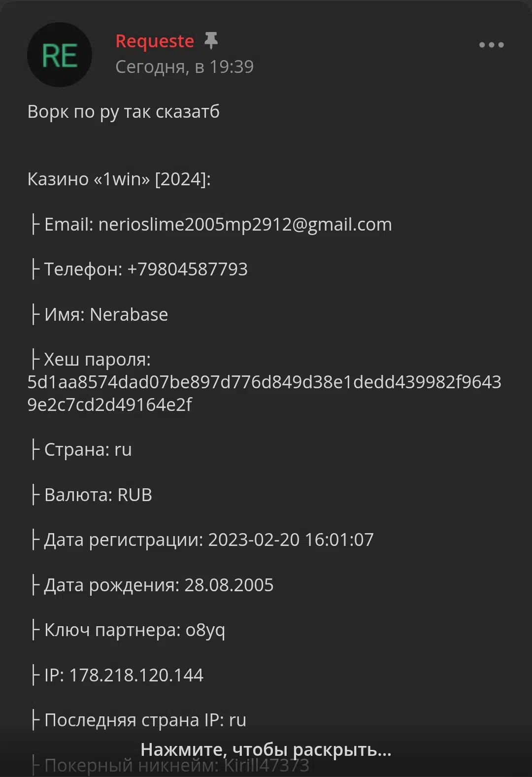The image size is (532, 777).
Task: Click the pin icon beside Requeste
Action: pos(211,41)
